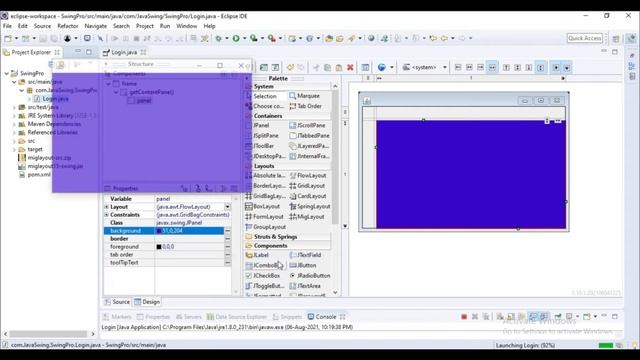Open the Externalize strings globe dropdown arrow
The width and height of the screenshot is (640, 360).
(x=391, y=67)
